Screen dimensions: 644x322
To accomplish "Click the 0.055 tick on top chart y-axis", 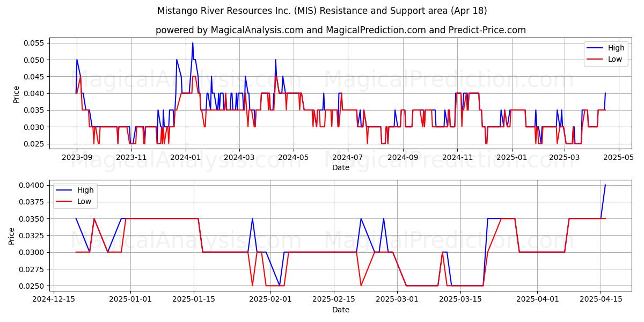I will [35, 43].
